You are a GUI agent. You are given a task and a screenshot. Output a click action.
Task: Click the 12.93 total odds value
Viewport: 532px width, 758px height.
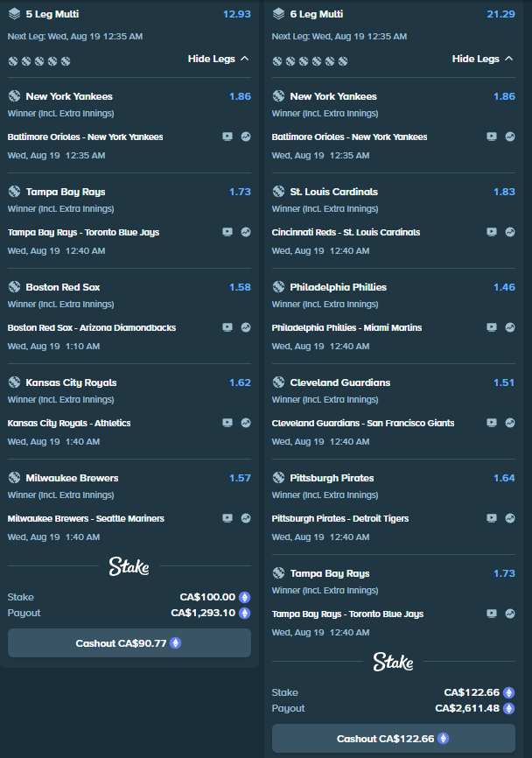(237, 14)
